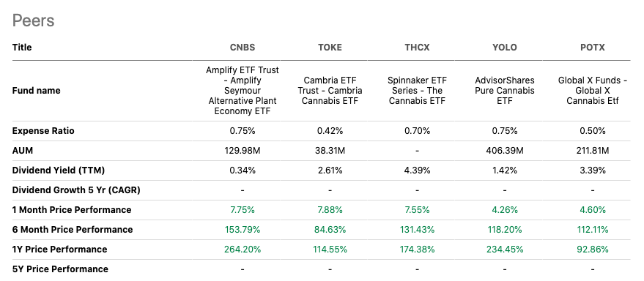Click the 5Y Price Performance row label
This screenshot has width=644, height=281.
point(60,269)
